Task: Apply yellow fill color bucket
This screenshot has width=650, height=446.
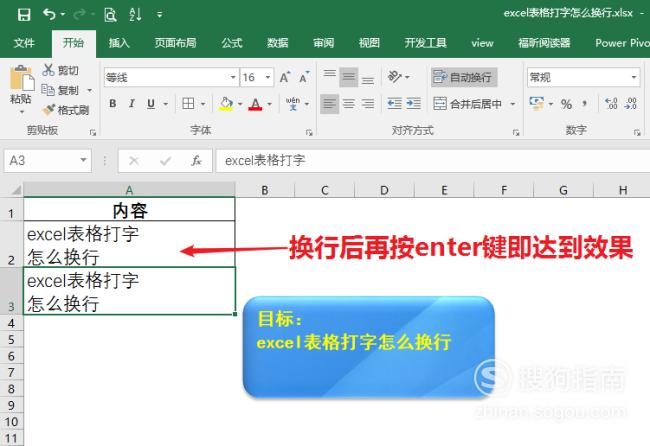Action: click(x=226, y=104)
